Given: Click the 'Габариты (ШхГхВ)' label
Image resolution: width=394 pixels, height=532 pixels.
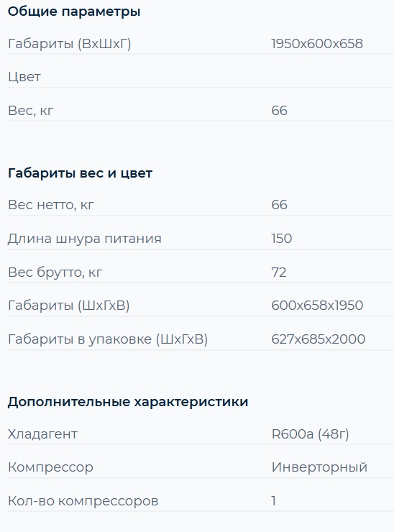Looking at the screenshot, I should 68,306.
